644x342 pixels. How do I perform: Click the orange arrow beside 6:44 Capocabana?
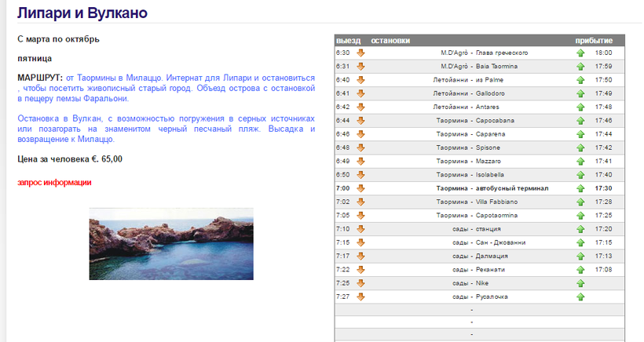361,121
